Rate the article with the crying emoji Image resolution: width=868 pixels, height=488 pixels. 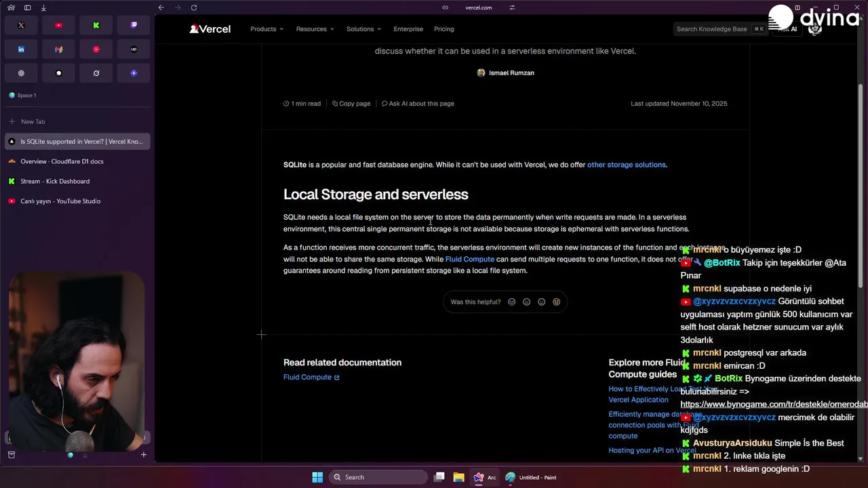click(511, 302)
